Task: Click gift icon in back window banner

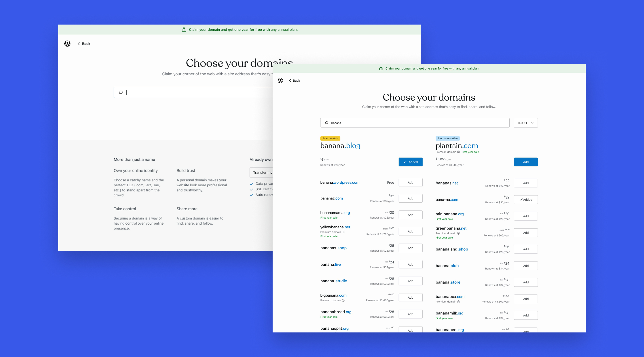Action: click(184, 30)
